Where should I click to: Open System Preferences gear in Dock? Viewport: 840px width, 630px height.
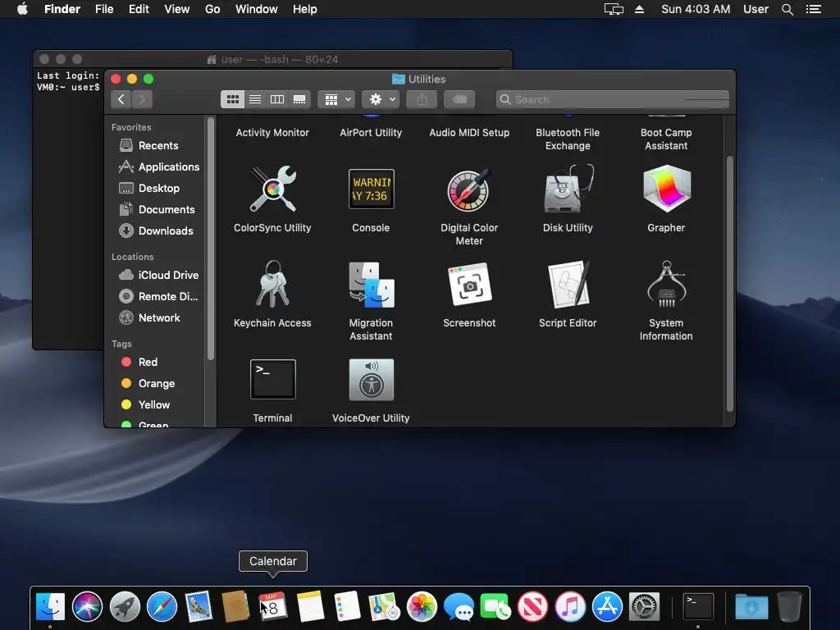(x=644, y=607)
